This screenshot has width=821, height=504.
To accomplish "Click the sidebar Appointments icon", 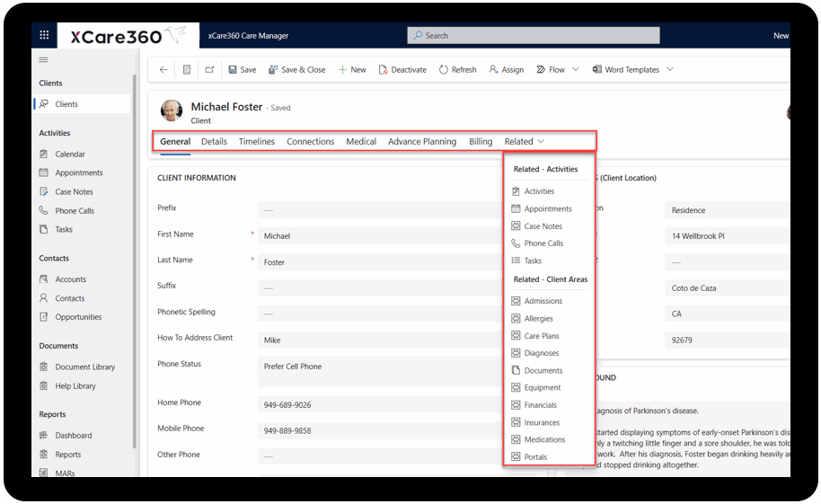I will (44, 172).
